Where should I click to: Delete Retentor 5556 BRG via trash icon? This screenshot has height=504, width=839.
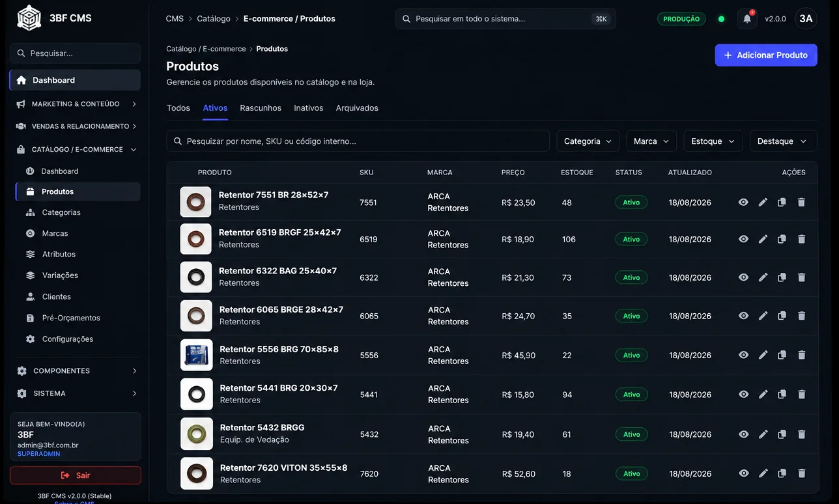(801, 355)
